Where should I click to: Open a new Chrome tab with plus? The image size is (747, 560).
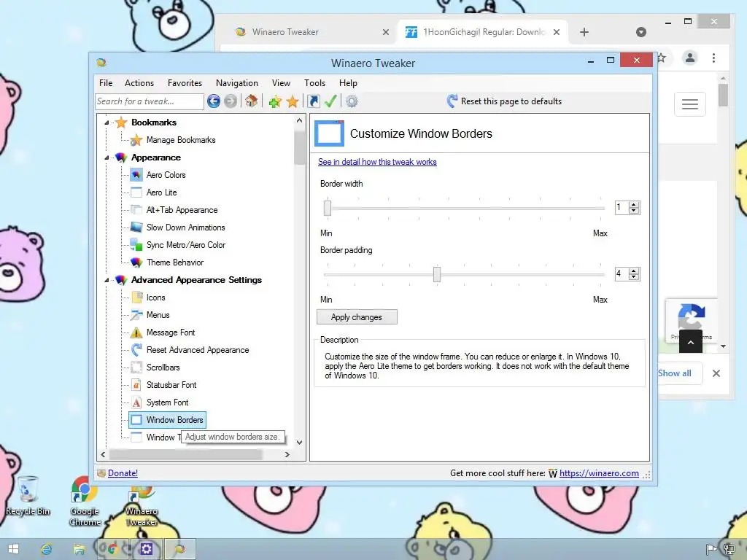[584, 32]
